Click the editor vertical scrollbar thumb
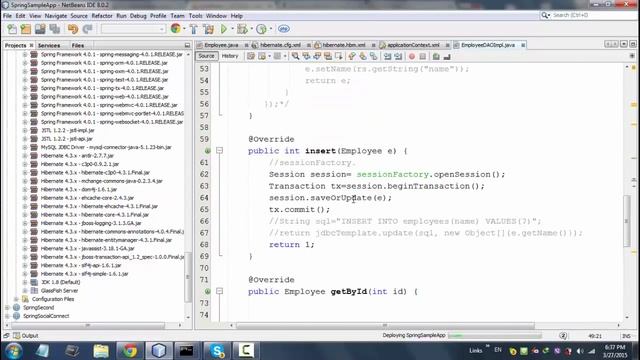 click(x=627, y=221)
